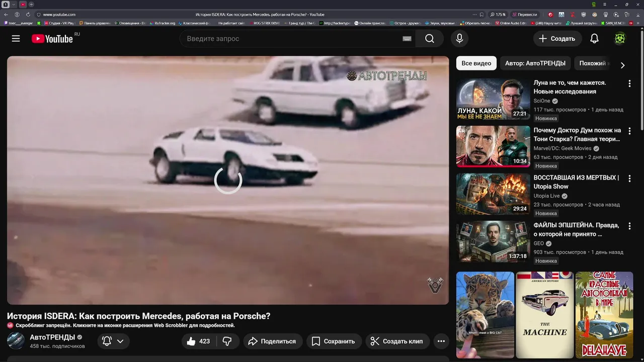Image resolution: width=644 pixels, height=362 pixels.
Task: Open "Луна не то, чем кажется" thumbnail
Action: click(493, 99)
